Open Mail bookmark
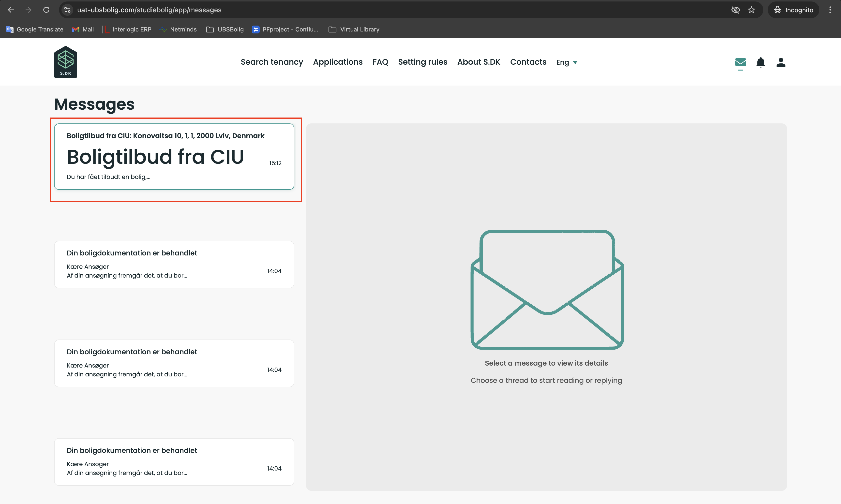The image size is (841, 504). (83, 30)
